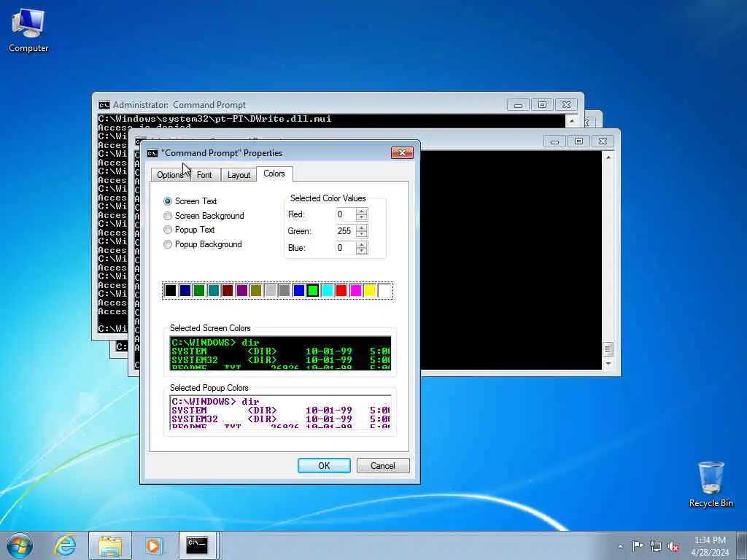The width and height of the screenshot is (747, 560).
Task: Increase the Red value with the up arrow
Action: tap(362, 211)
